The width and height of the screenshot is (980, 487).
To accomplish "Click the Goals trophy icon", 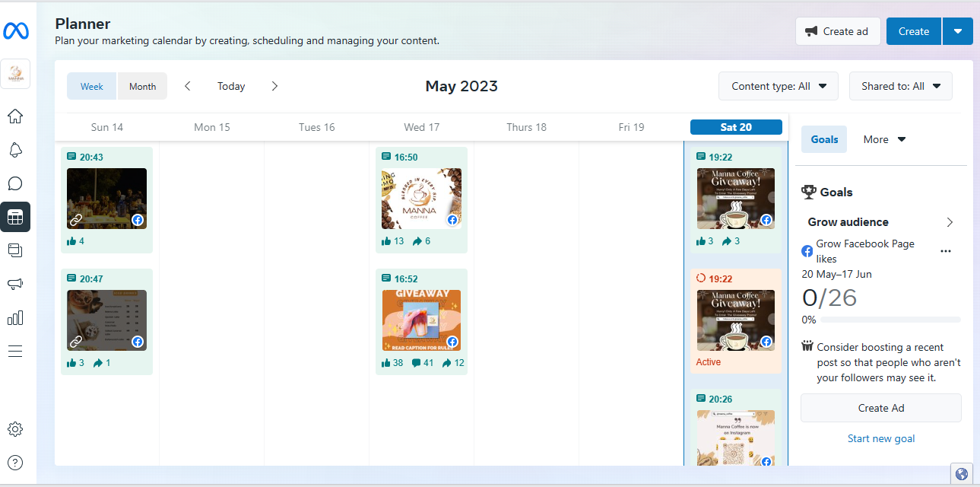I will pyautogui.click(x=809, y=193).
